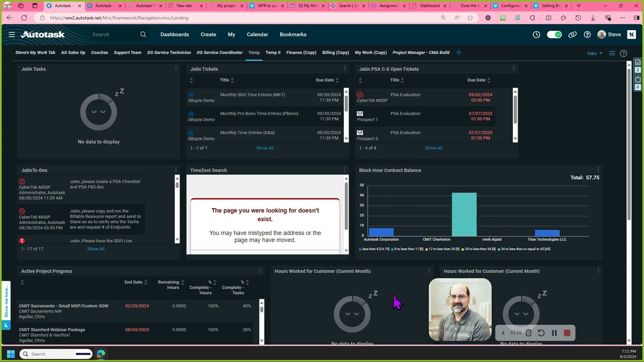Switch to Project Manager - CMA Build tab
Image resolution: width=644 pixels, height=362 pixels.
point(421,53)
